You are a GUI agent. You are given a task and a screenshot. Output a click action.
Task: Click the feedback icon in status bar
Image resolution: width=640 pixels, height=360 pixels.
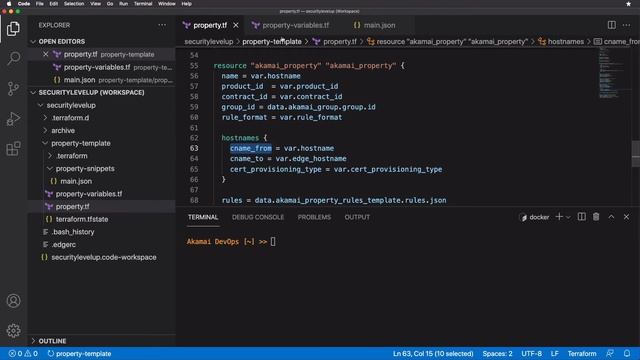(609, 353)
